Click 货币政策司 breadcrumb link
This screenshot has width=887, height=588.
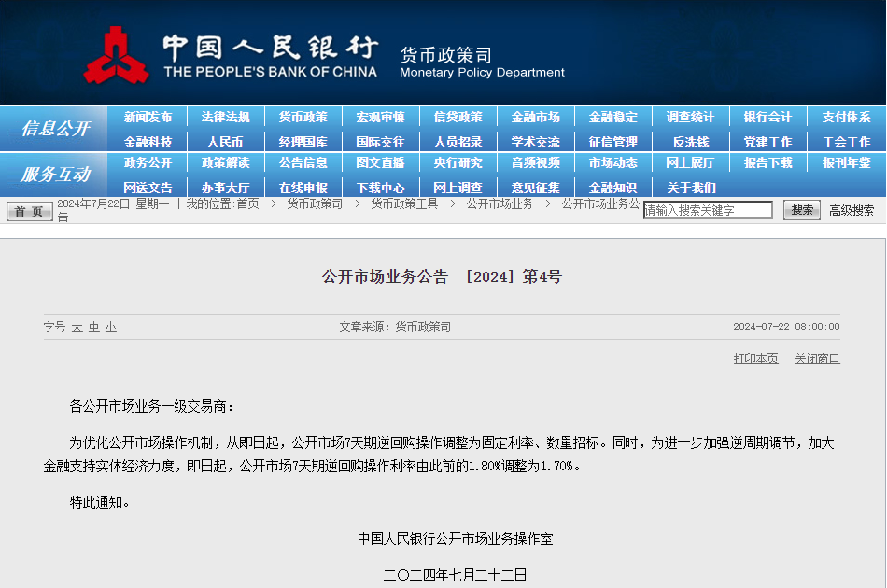coord(315,203)
